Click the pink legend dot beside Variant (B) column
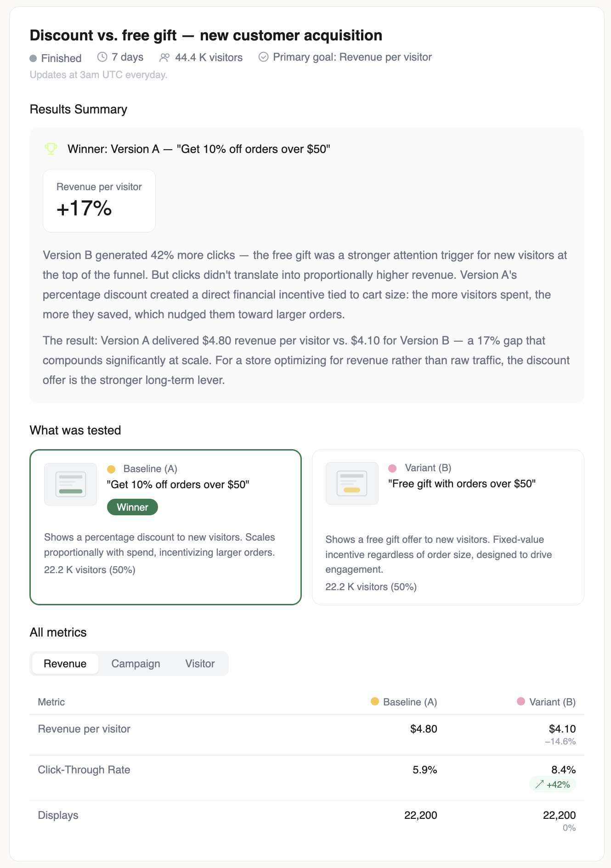Viewport: 611px width, 868px height. 521,702
